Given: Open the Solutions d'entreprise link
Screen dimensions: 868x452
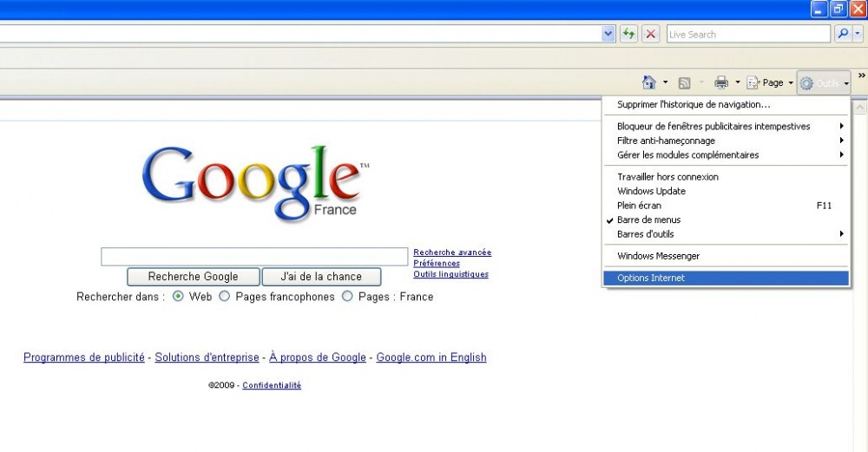Looking at the screenshot, I should point(207,357).
